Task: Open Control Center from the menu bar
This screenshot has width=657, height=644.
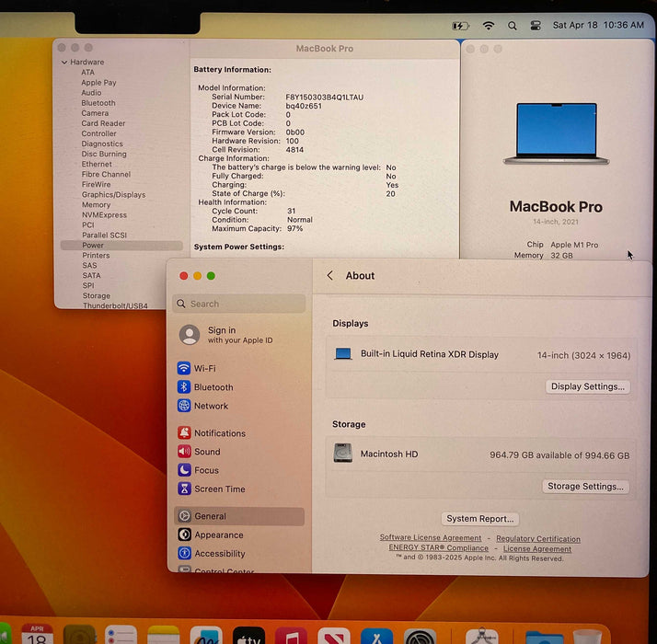Action: (x=536, y=26)
